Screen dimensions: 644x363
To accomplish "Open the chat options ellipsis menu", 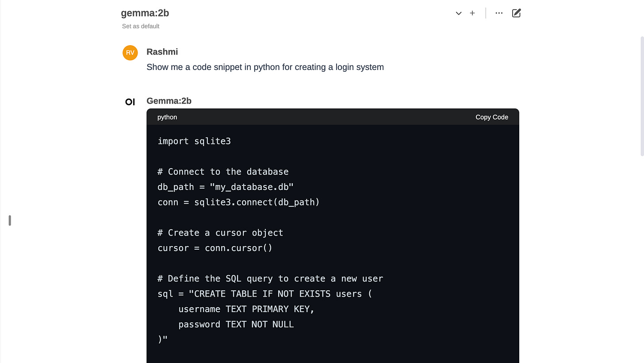I will pos(499,13).
